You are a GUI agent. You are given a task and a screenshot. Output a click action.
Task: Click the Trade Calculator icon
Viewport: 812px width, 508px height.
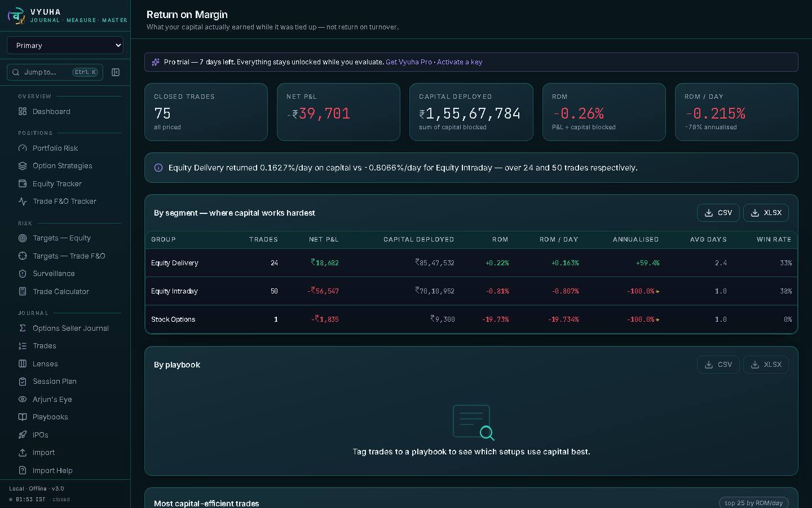pos(23,292)
